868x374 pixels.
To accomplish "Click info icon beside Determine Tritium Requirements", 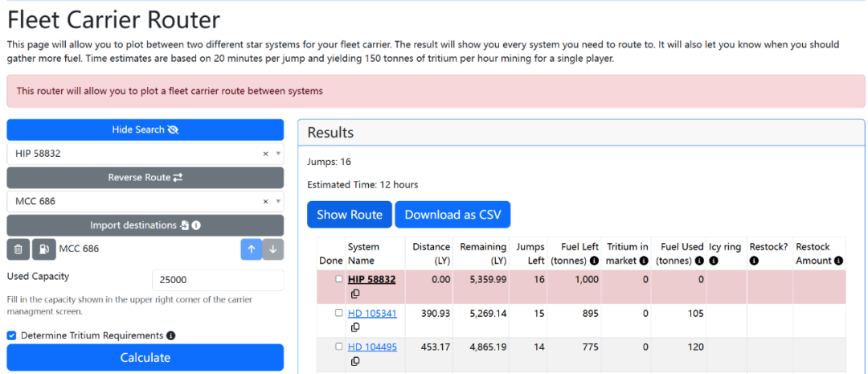I will pos(171,335).
